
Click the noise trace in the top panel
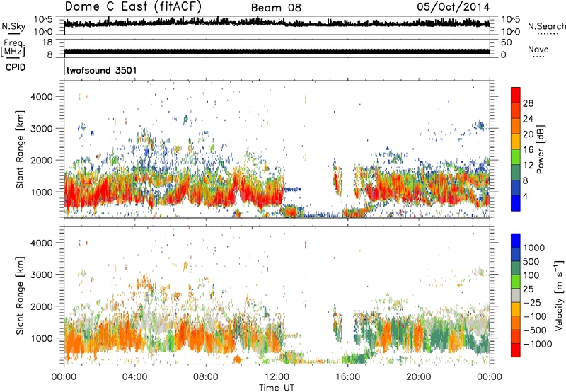pyautogui.click(x=277, y=23)
